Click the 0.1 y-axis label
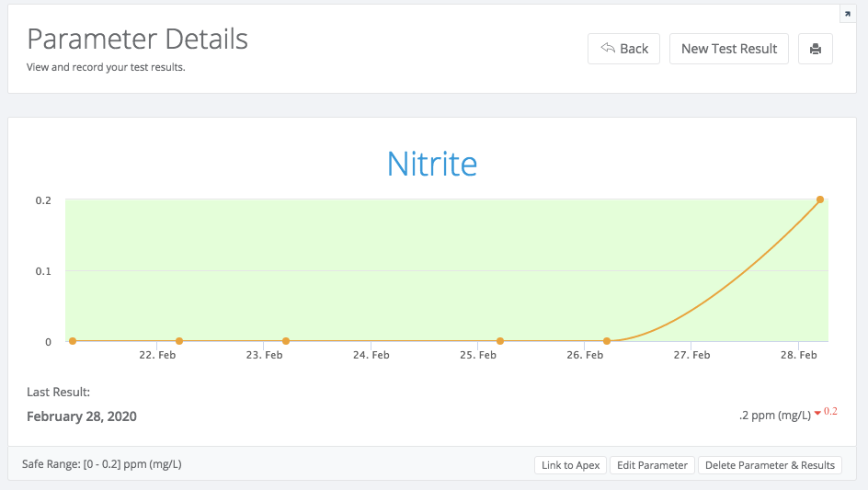 tap(43, 271)
